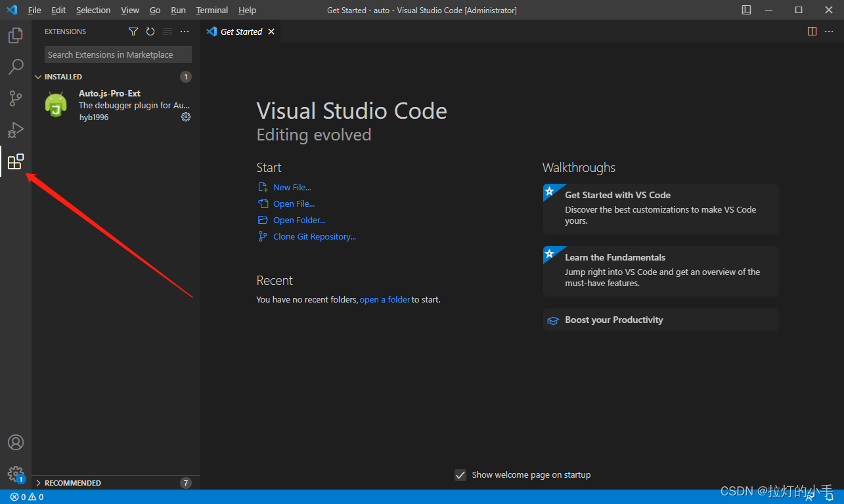Maximize the VS Code window
This screenshot has height=504, width=844.
799,10
